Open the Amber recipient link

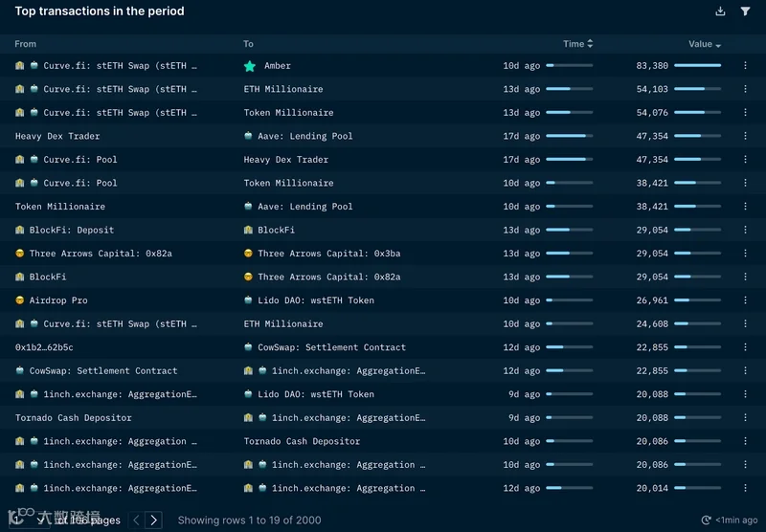277,65
